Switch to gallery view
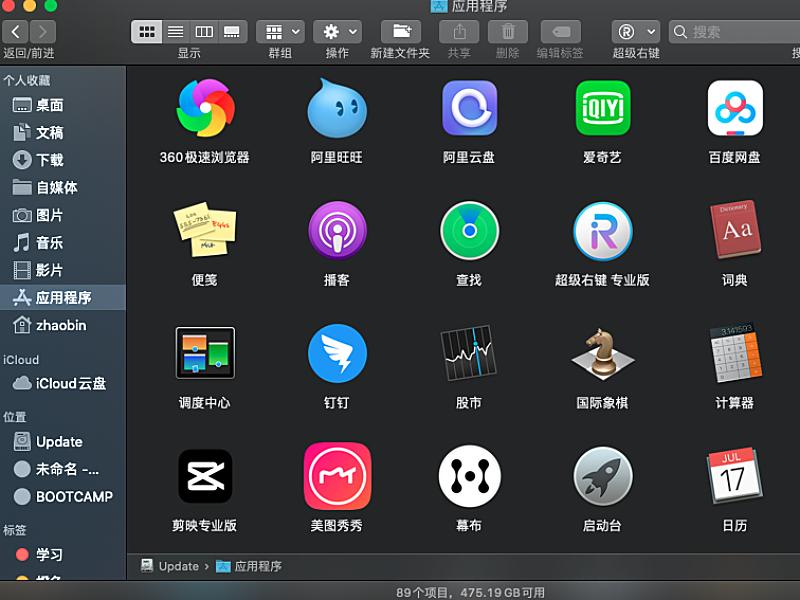This screenshot has height=600, width=800. [232, 32]
